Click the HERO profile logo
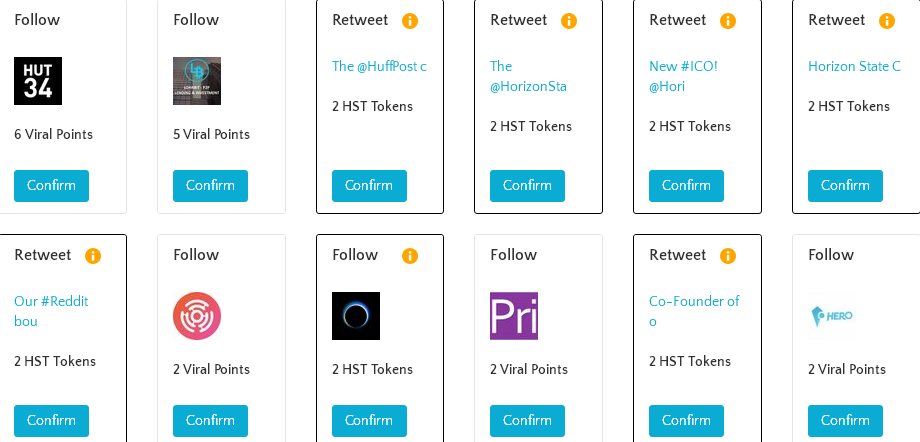920x442 pixels. pos(832,316)
